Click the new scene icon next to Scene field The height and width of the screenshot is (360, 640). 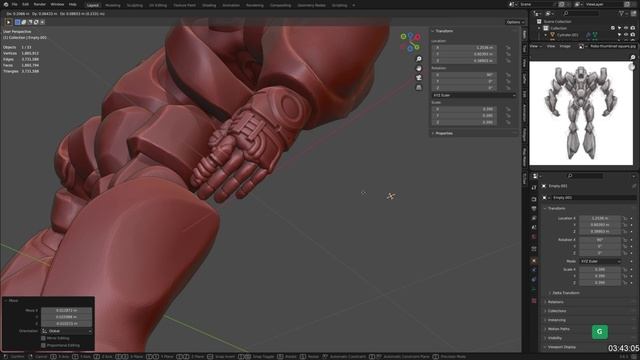point(562,4)
